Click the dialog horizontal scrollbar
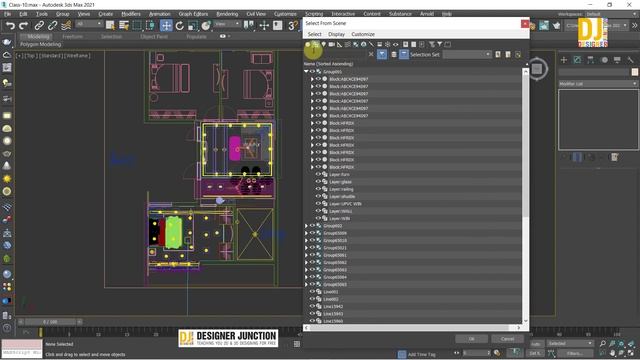 tap(411, 328)
